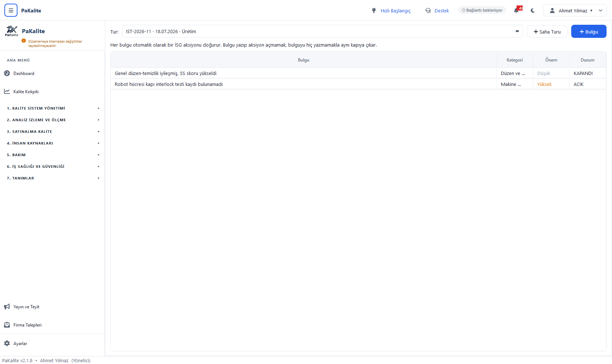Click the blue Bulgu button
The width and height of the screenshot is (612, 364).
(x=589, y=32)
